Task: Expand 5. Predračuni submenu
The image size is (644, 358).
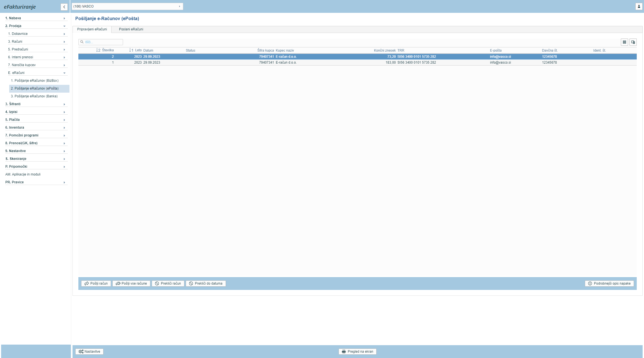Action: coord(38,49)
